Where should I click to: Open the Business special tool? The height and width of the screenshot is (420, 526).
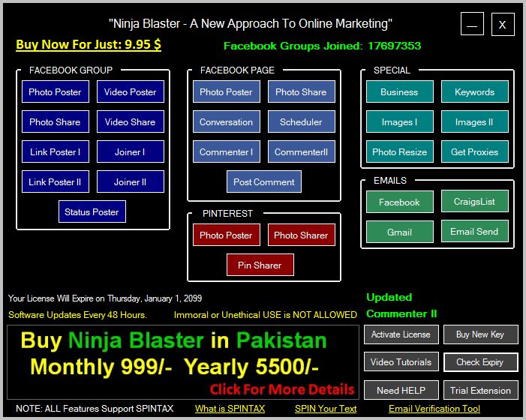pyautogui.click(x=400, y=91)
